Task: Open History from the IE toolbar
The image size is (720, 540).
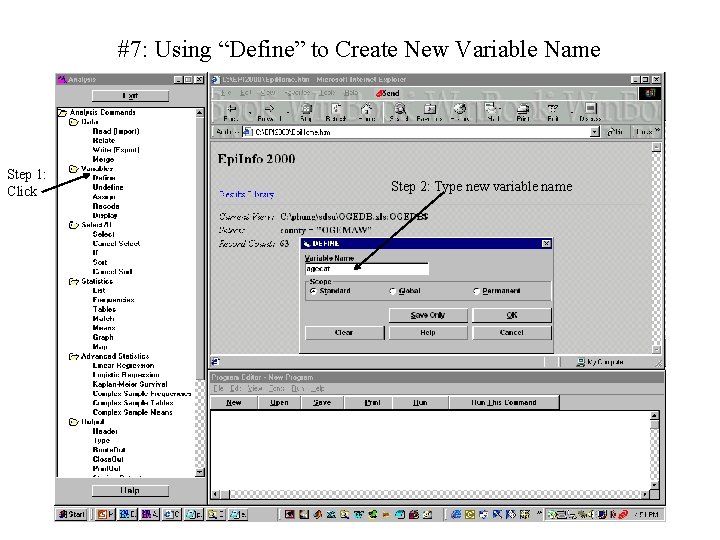Action: 460,112
